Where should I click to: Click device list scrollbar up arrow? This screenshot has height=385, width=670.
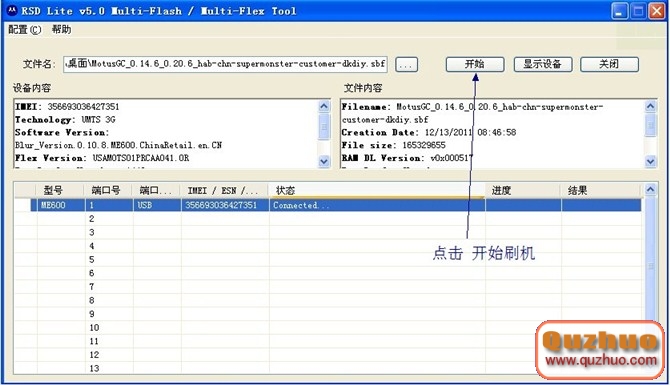[650, 189]
